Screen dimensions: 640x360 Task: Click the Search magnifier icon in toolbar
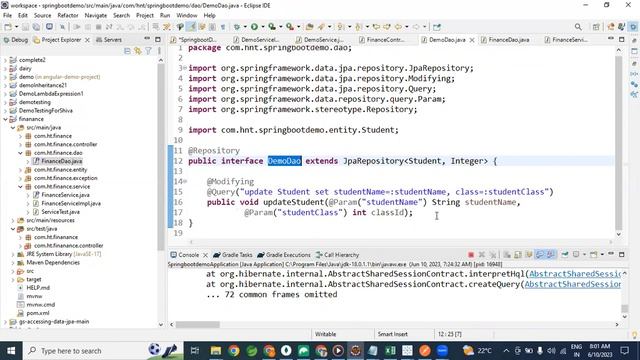click(578, 27)
